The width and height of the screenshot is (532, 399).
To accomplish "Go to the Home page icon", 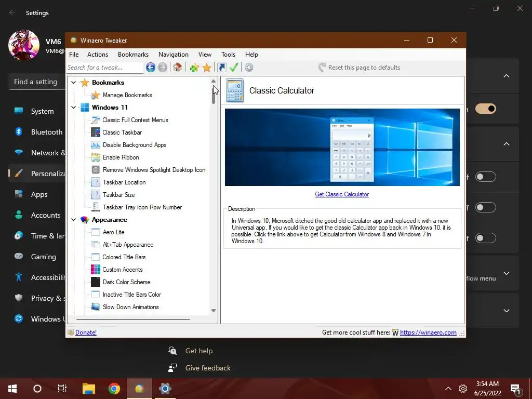I will click(178, 68).
